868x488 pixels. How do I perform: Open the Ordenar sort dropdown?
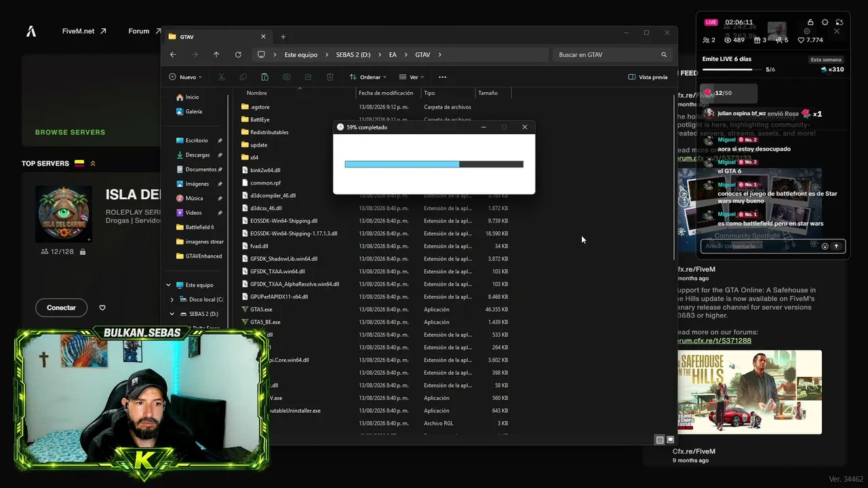[368, 77]
